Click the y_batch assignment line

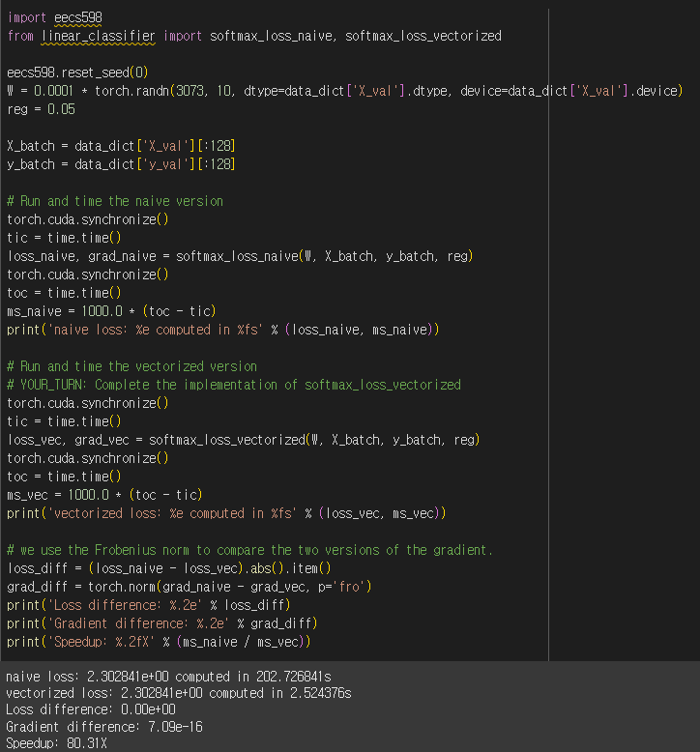[122, 164]
